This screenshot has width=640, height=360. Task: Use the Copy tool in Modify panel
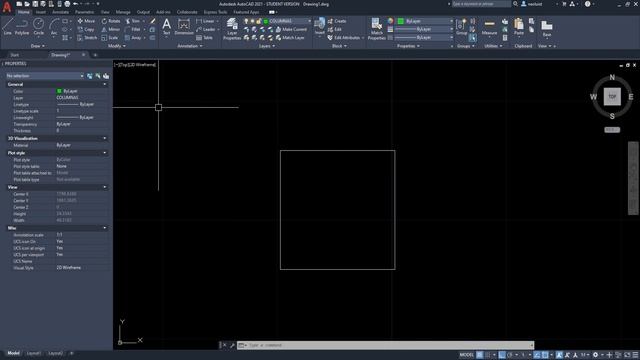pyautogui.click(x=86, y=29)
